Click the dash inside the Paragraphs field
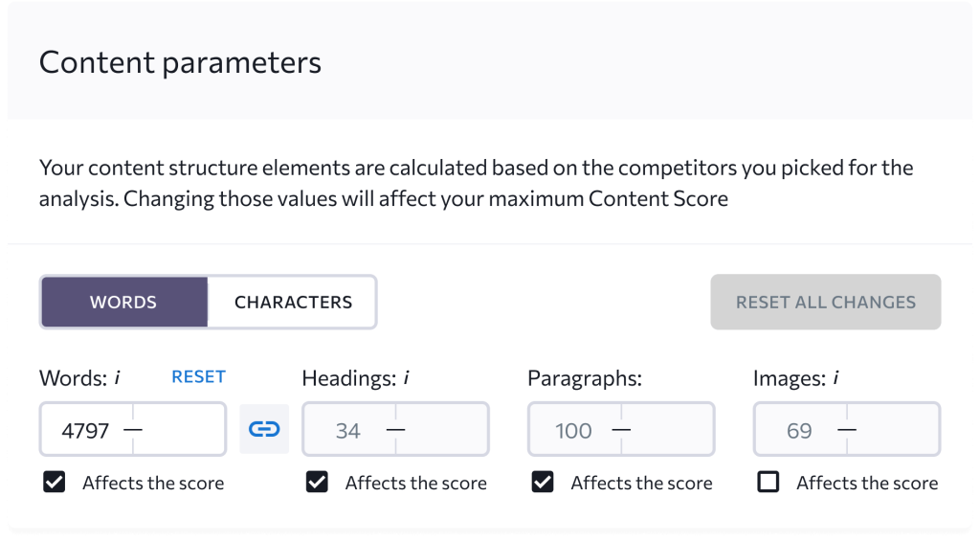Viewport: 980px width, 542px height. [621, 429]
